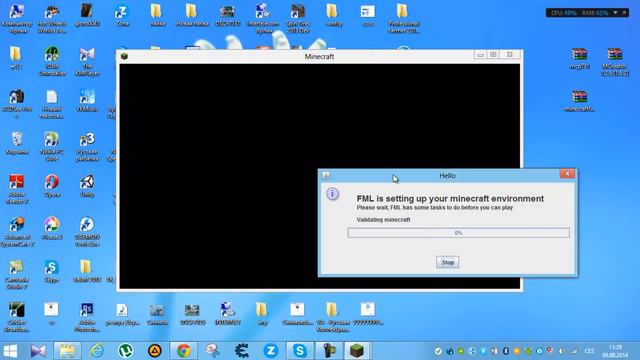Select the Opera desktop shortcut

[x=52, y=186]
